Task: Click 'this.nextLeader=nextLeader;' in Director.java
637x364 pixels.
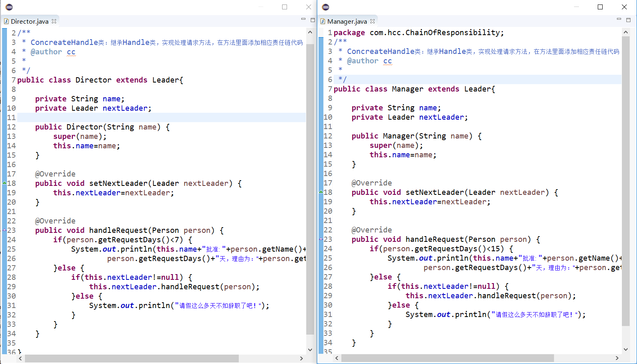Action: click(114, 193)
